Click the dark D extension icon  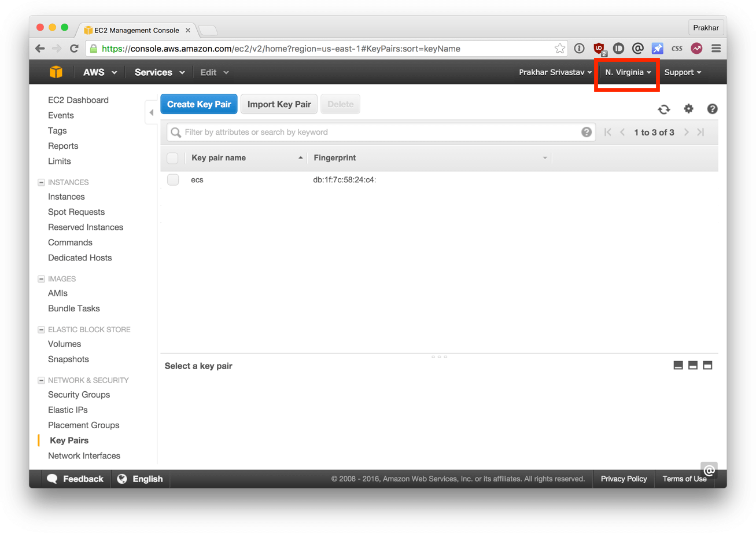coord(618,49)
